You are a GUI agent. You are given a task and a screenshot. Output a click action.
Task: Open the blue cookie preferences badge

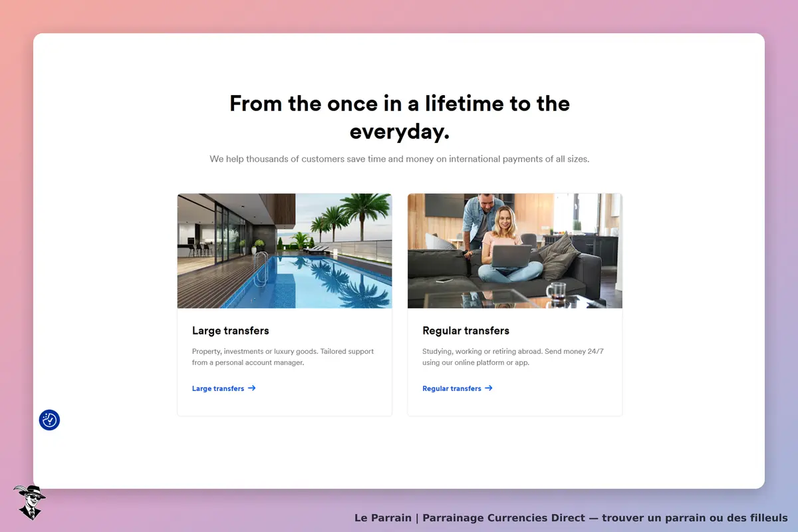coord(49,420)
